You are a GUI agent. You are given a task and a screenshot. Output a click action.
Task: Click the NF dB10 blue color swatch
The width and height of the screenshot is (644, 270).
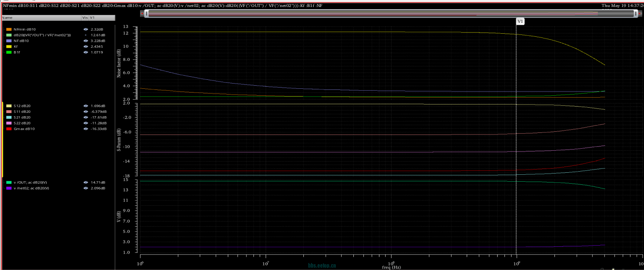(x=9, y=41)
